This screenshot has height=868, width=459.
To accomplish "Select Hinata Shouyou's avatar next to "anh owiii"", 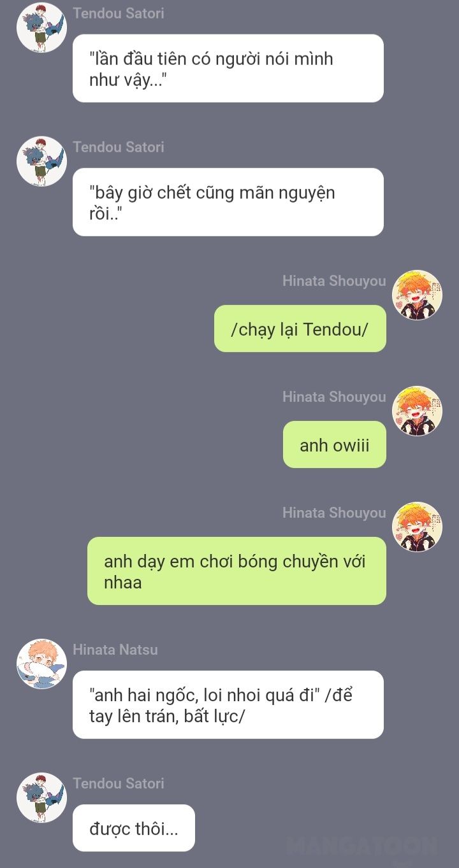I will pos(417,411).
